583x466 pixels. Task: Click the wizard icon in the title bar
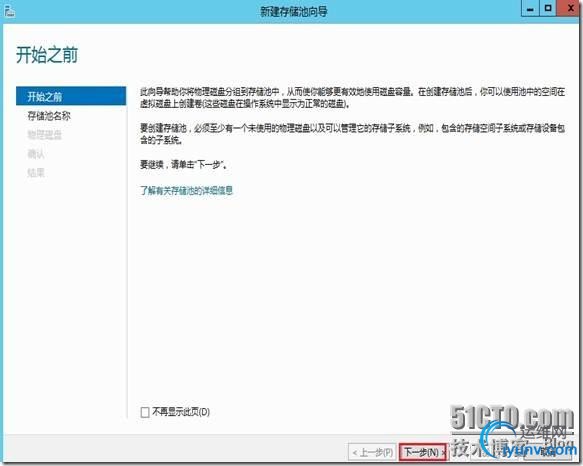pos(9,11)
